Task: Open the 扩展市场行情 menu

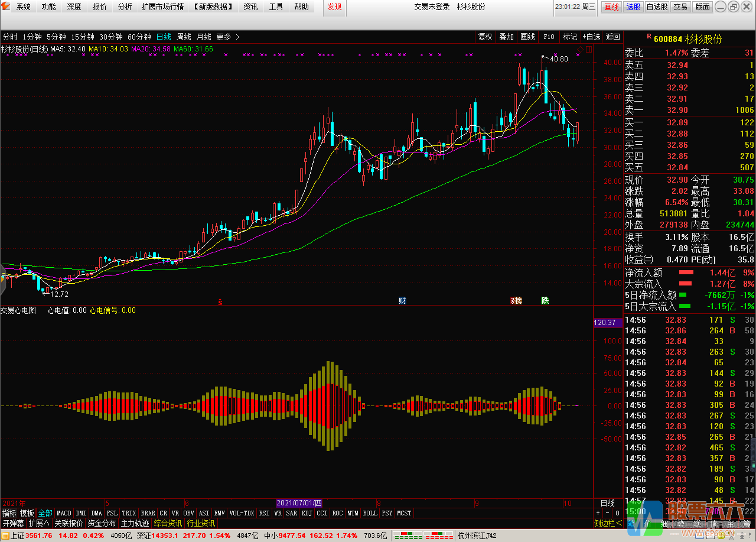Action: coord(162,7)
